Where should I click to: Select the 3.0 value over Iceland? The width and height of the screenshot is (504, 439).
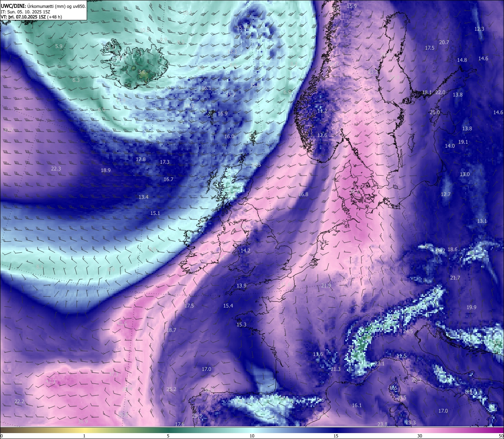pos(142,72)
